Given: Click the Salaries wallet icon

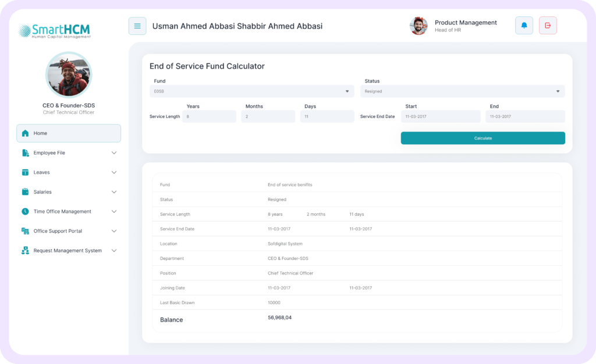Looking at the screenshot, I should point(25,192).
